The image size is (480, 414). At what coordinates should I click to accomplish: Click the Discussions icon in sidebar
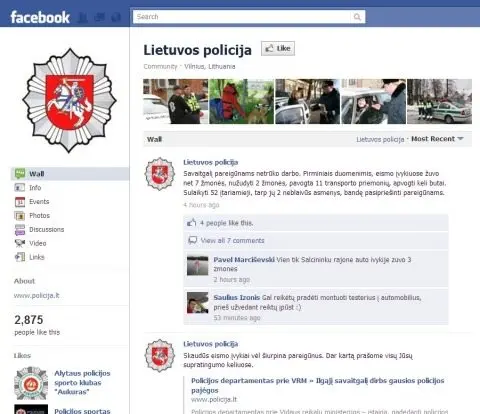pyautogui.click(x=20, y=230)
